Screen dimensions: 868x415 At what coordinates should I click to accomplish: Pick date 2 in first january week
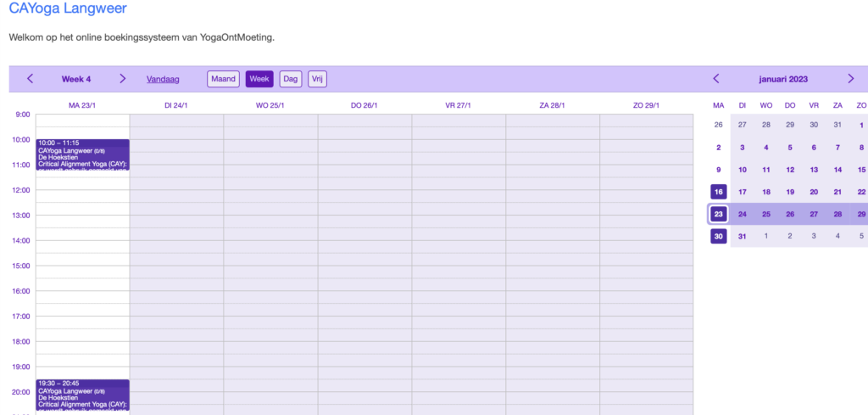point(719,148)
